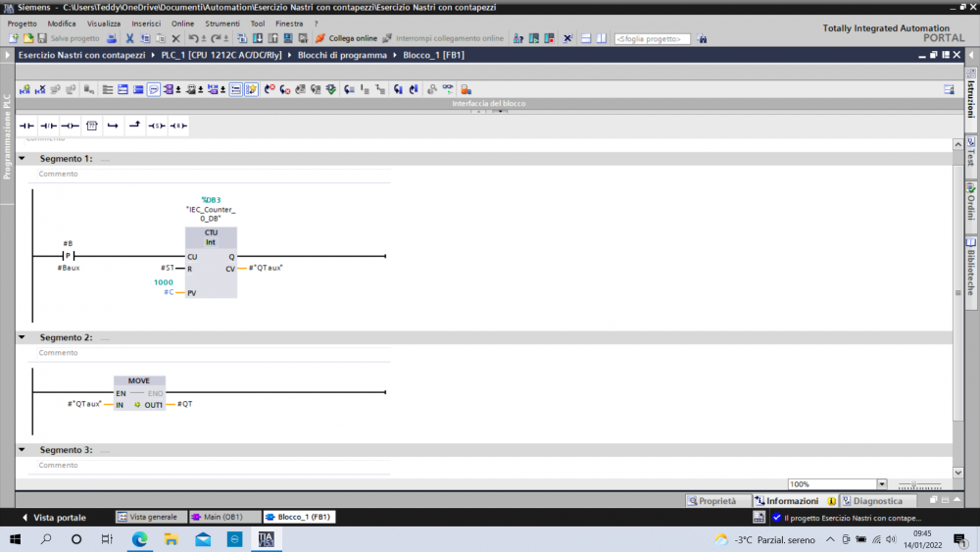Collapse Segmento 1
The height and width of the screenshot is (552, 980).
pos(22,159)
